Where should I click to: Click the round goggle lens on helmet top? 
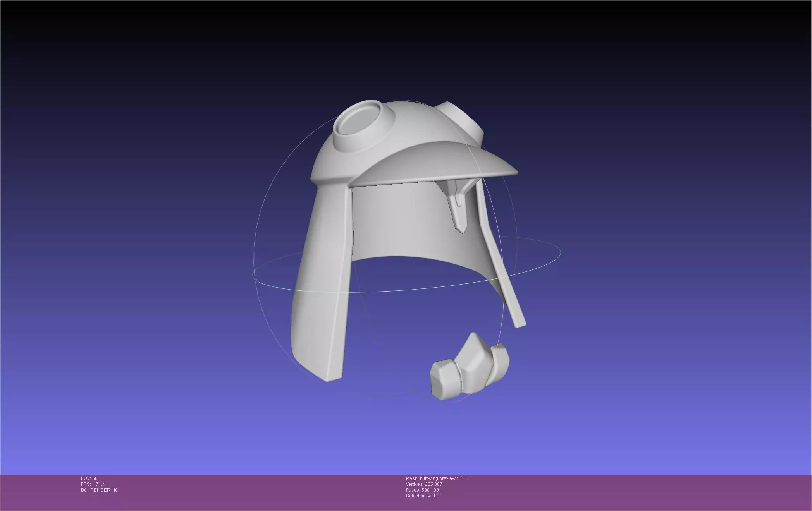pyautogui.click(x=359, y=121)
